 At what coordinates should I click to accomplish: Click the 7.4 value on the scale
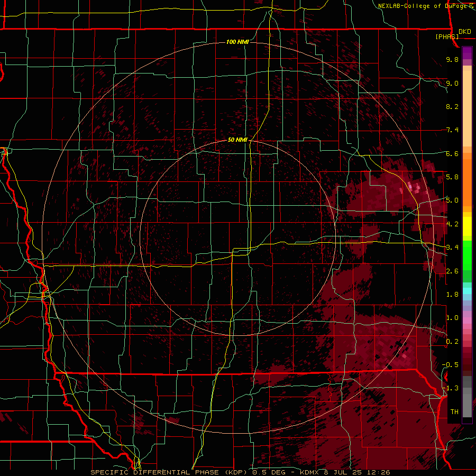[x=452, y=130]
